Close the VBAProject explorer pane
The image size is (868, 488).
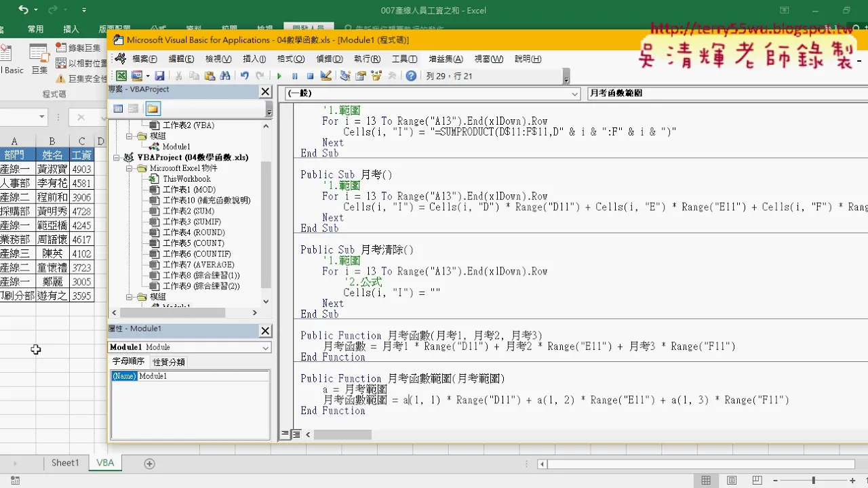265,91
